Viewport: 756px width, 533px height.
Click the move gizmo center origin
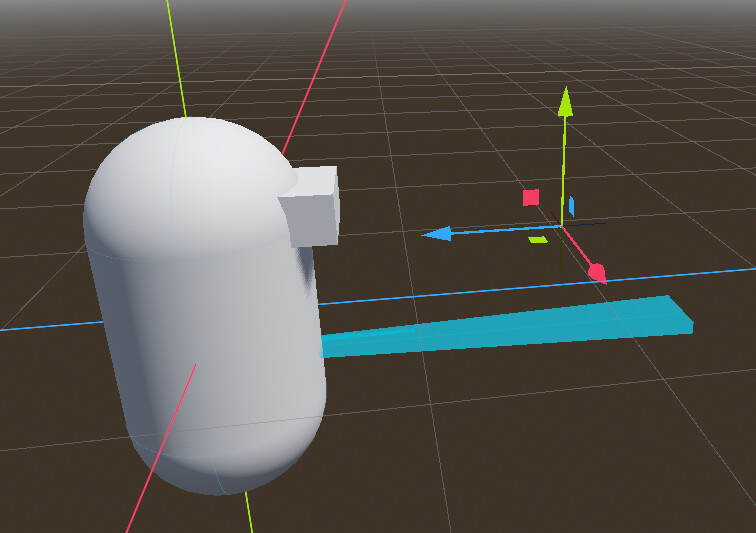[563, 228]
